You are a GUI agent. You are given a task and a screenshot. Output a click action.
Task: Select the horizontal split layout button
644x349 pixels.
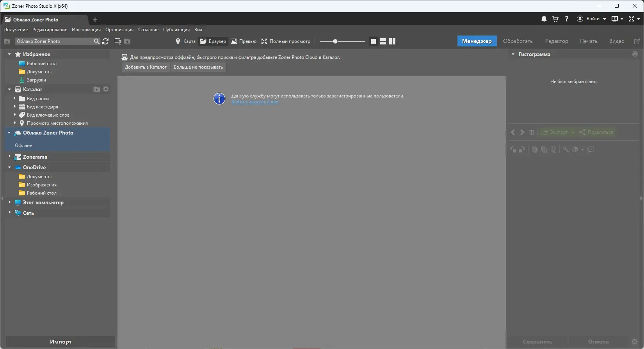383,41
